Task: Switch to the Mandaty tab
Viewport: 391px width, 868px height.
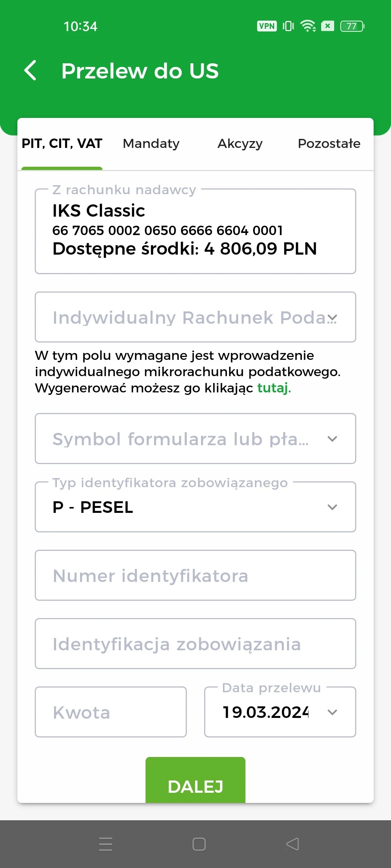Action: tap(151, 144)
